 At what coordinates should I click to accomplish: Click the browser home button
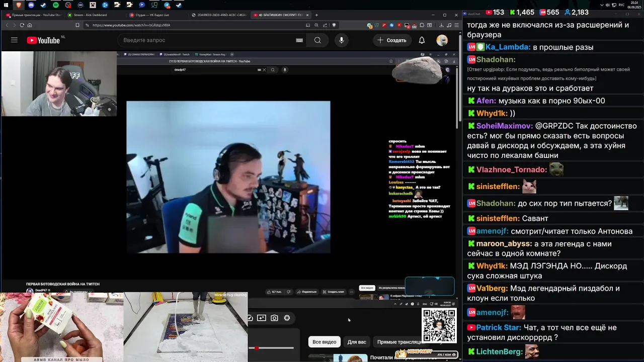(30, 25)
